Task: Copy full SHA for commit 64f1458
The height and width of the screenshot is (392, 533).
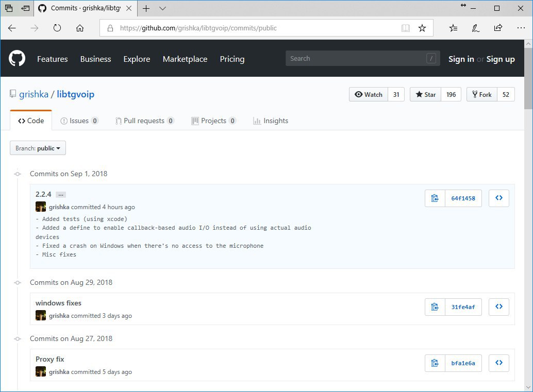Action: coord(435,198)
